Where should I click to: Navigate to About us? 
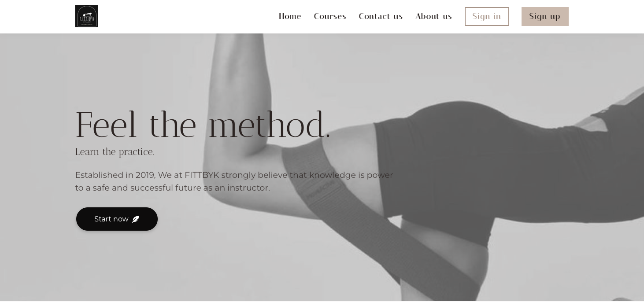point(433,16)
